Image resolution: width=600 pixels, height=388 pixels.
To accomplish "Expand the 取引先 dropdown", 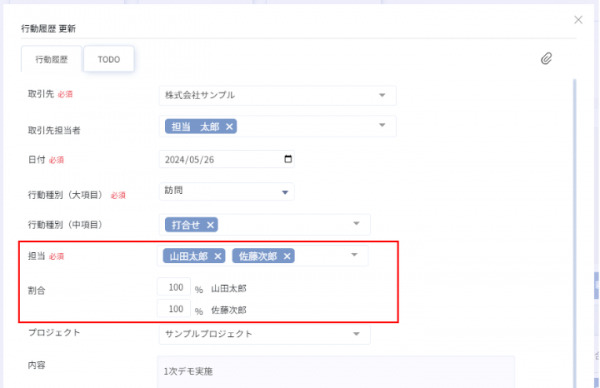I will (x=382, y=95).
